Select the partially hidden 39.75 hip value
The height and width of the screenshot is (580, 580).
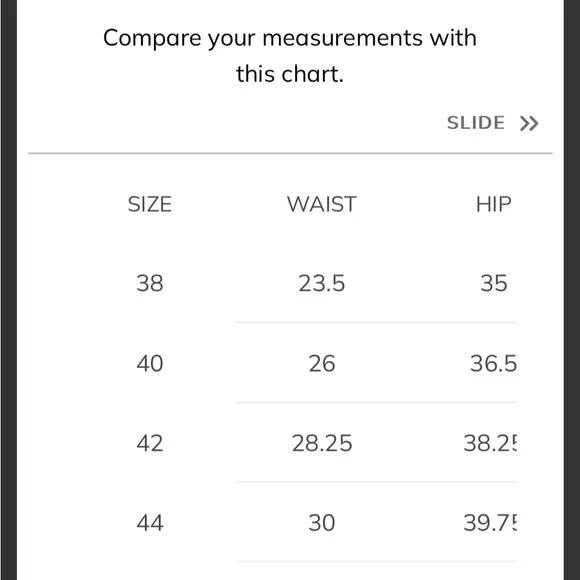pos(490,523)
